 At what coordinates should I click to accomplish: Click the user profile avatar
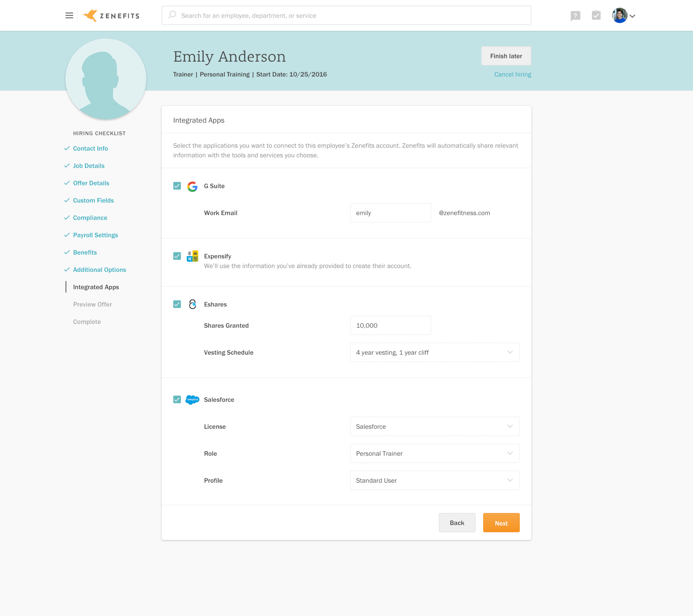tap(620, 16)
